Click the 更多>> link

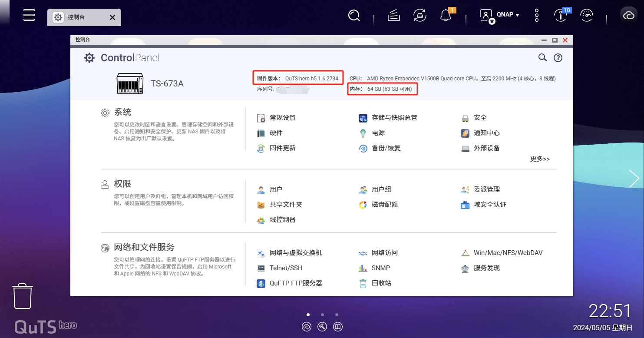(540, 159)
